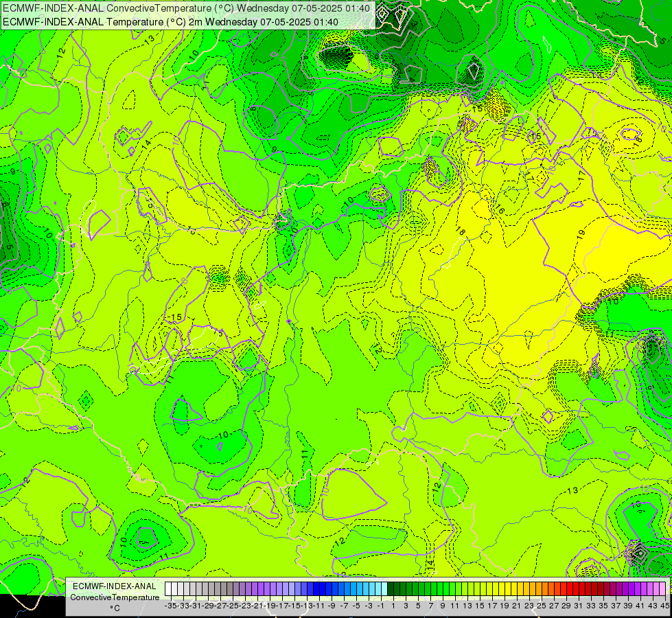Select the 39 legend scale value
Screen dimensions: 672x618
pyautogui.click(x=628, y=606)
